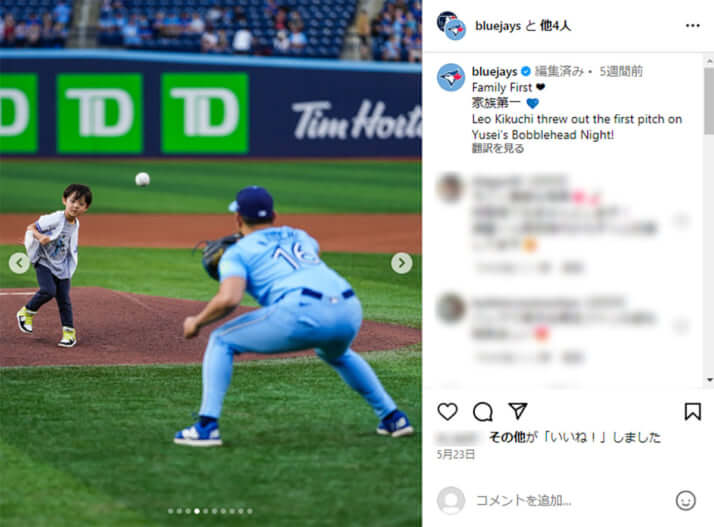The height and width of the screenshot is (527, 714).
Task: Click the stacked avatars in post header
Action: [451, 26]
